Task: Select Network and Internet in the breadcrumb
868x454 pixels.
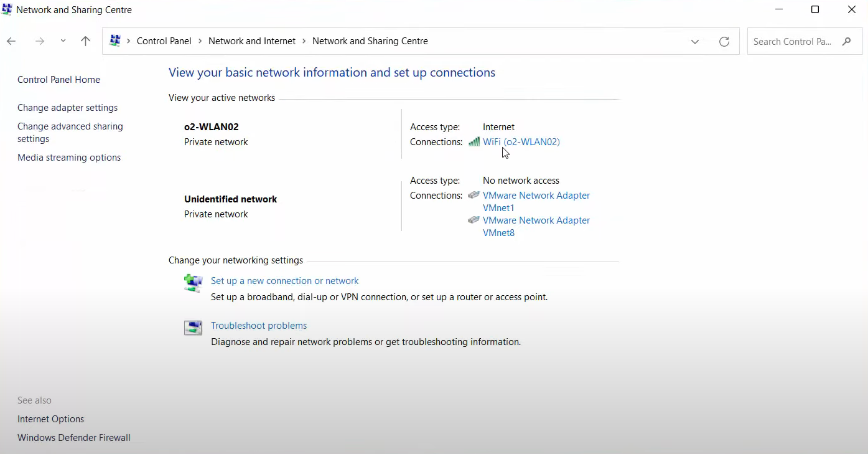Action: (252, 41)
